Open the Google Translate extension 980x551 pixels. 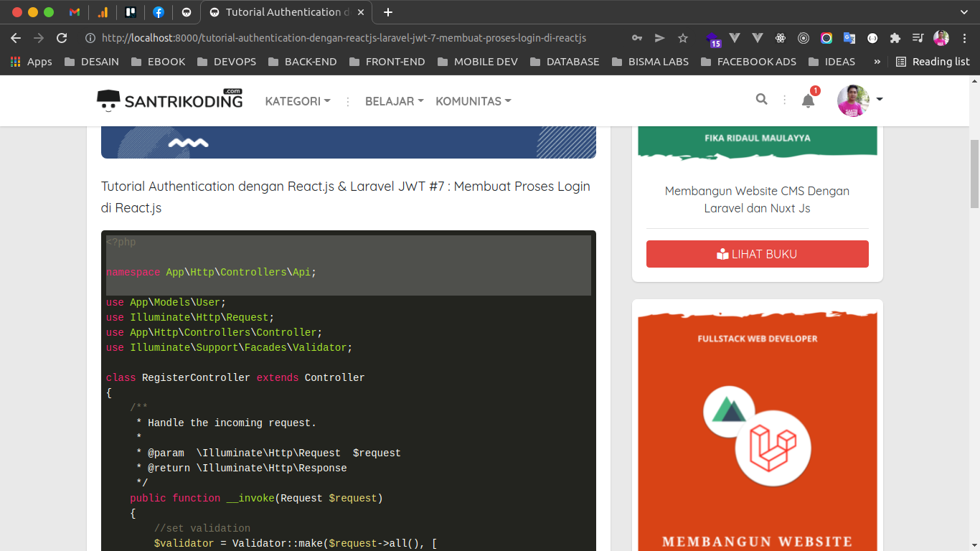coord(849,37)
